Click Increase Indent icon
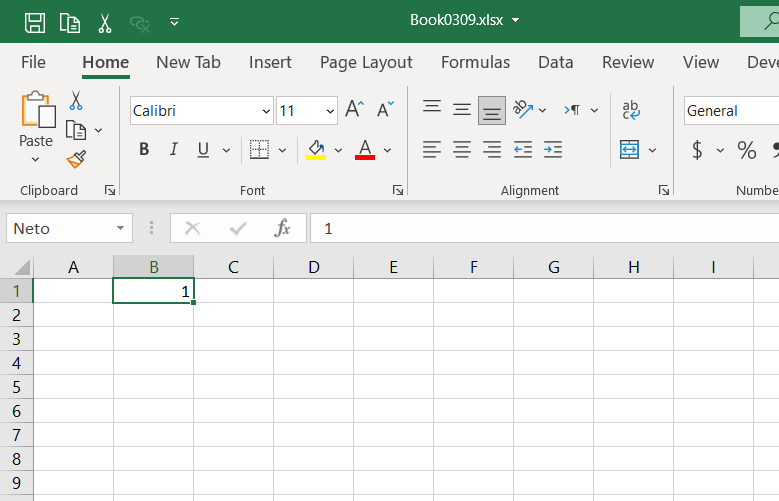This screenshot has height=501, width=779. (552, 150)
